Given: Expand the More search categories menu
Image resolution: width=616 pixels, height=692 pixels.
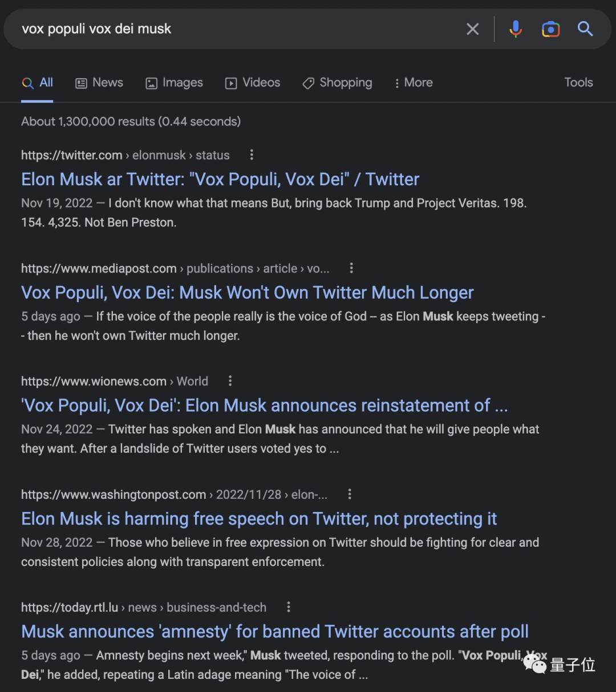Looking at the screenshot, I should (x=414, y=83).
